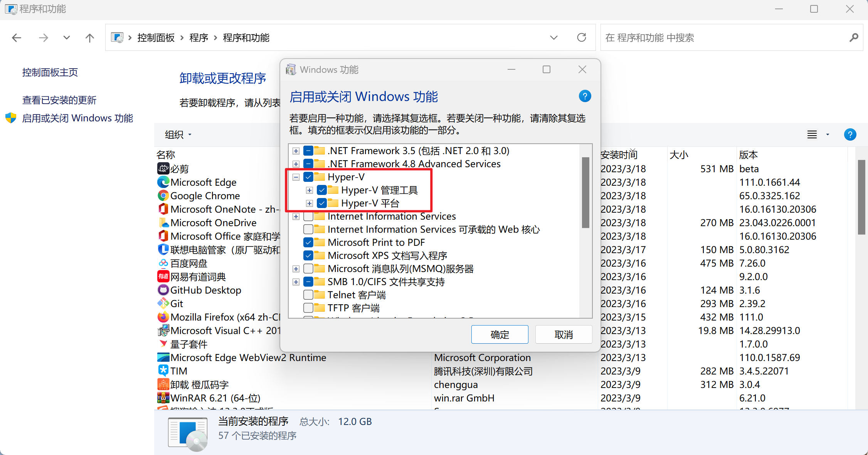868x455 pixels.
Task: Expand the SMB 1.0/CIFS 文件共享支持 item
Action: tap(296, 282)
